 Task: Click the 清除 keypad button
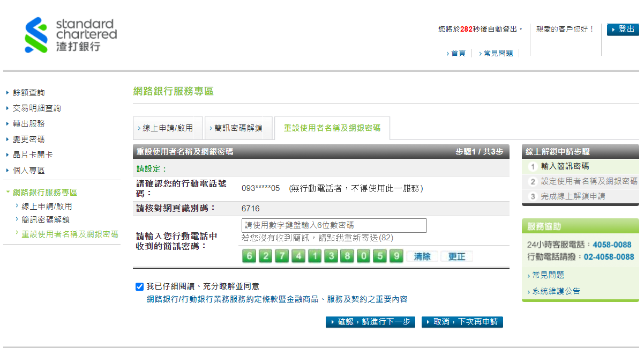[x=422, y=256]
